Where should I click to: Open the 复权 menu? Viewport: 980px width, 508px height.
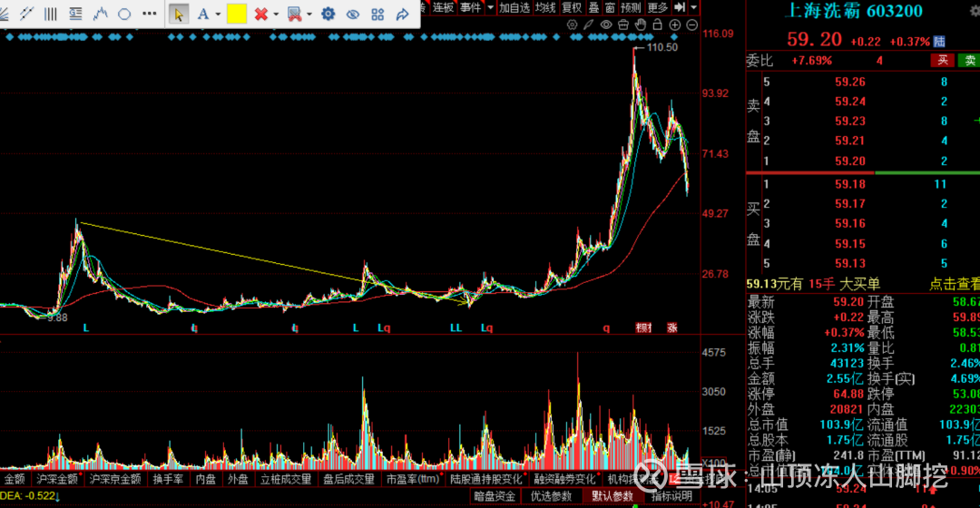pos(572,7)
